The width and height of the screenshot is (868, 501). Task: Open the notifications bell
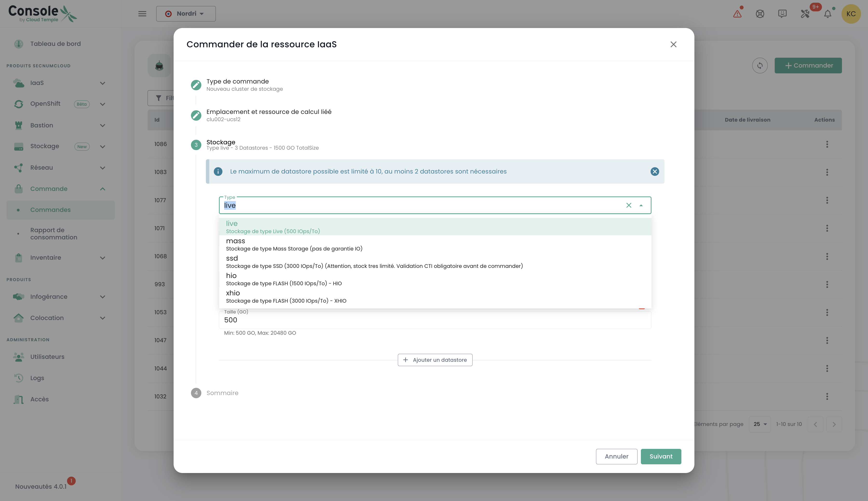(x=828, y=14)
